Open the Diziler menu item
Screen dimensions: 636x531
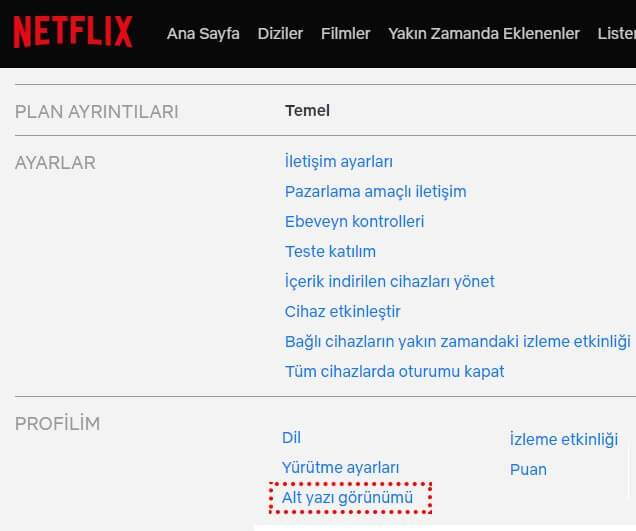point(280,33)
